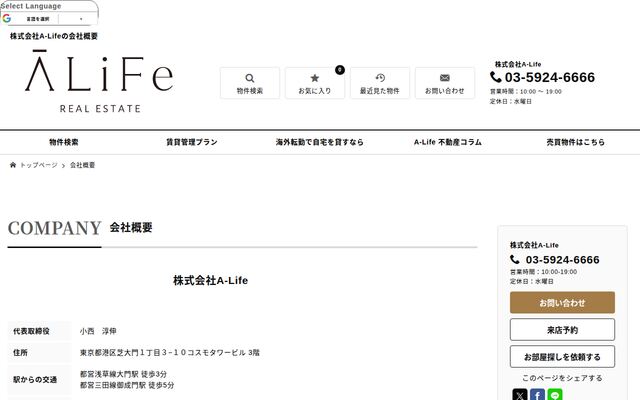
Task: Click the 株式会社A-Life company name heading
Action: [211, 280]
